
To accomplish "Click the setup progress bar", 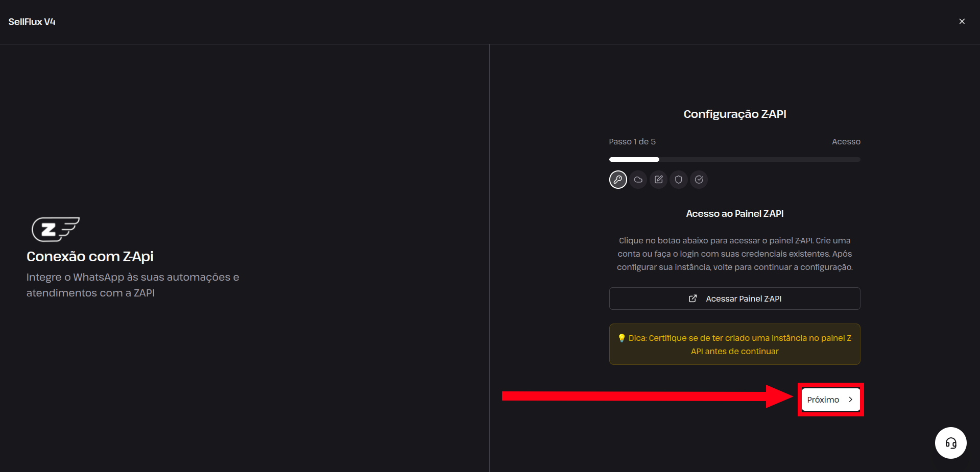I will click(x=735, y=160).
